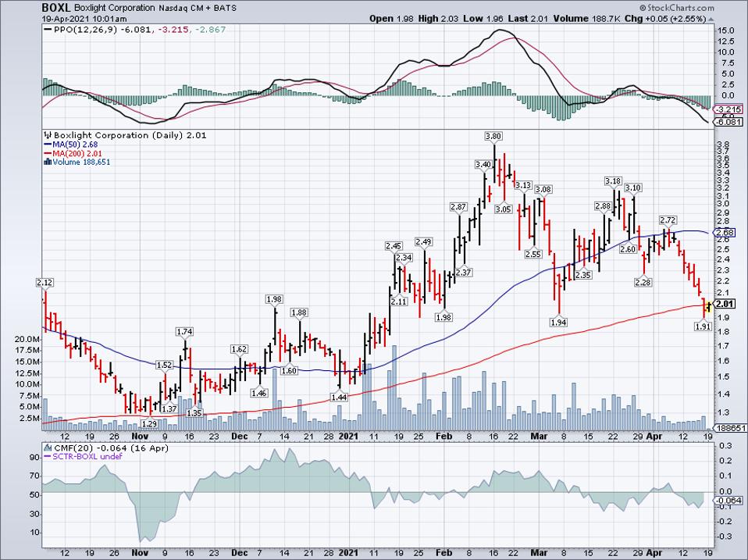Click the Boxlight Corporation (Daily) 2.01 legend
Image resolution: width=748 pixels, height=560 pixels.
130,135
